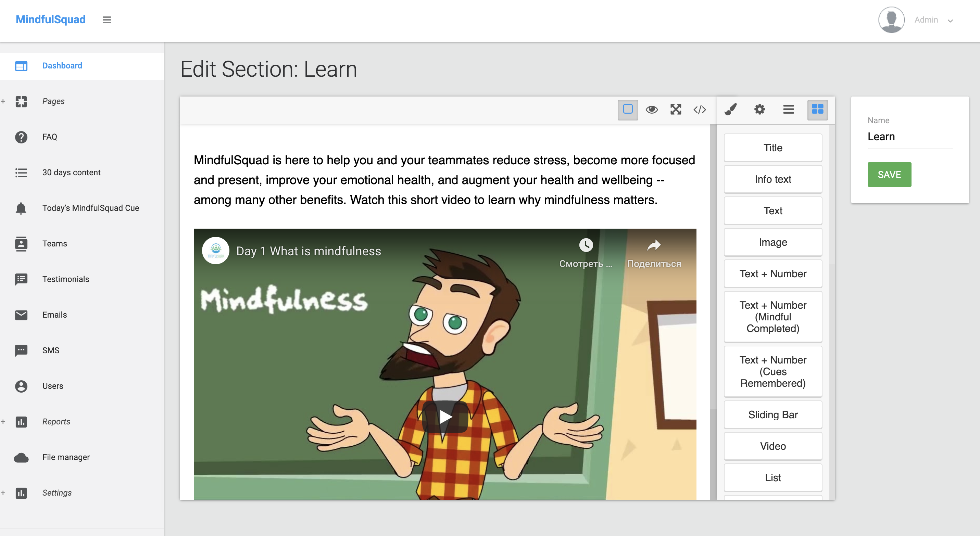Toggle preview eye icon in editor
The image size is (980, 536).
click(652, 110)
